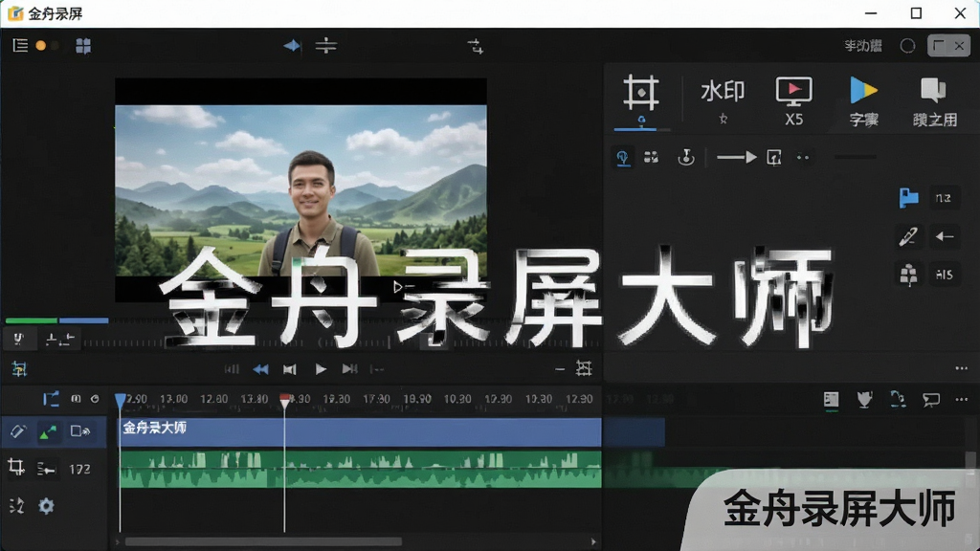Screen dimensions: 980x551
Task: Click the small clock icon in the timeline header
Action: point(95,399)
